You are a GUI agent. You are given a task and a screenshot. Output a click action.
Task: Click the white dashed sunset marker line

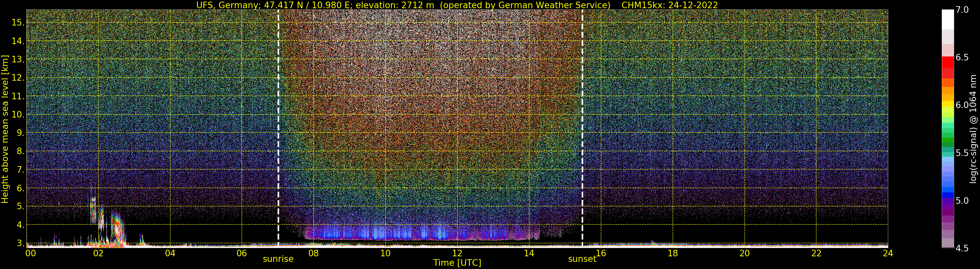tap(582, 128)
